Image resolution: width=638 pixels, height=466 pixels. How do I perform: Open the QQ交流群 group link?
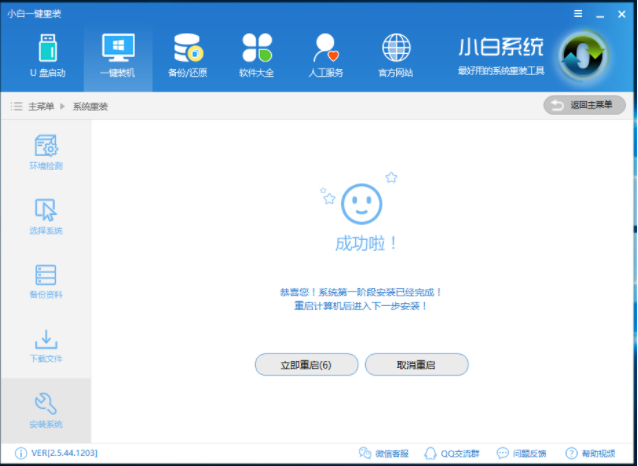460,453
